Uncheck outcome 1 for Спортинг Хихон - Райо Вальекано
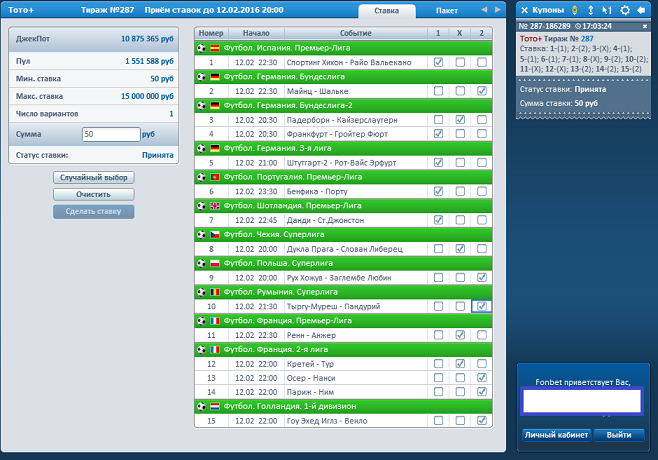 coord(438,62)
